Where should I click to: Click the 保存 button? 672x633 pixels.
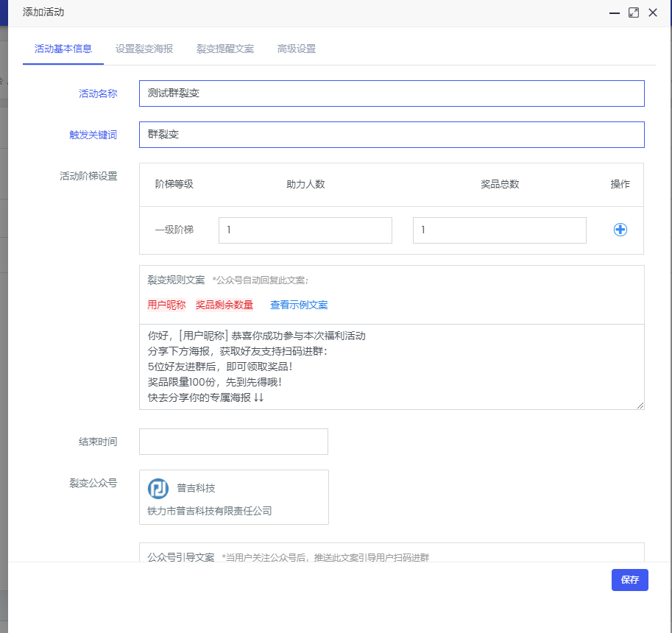[629, 580]
